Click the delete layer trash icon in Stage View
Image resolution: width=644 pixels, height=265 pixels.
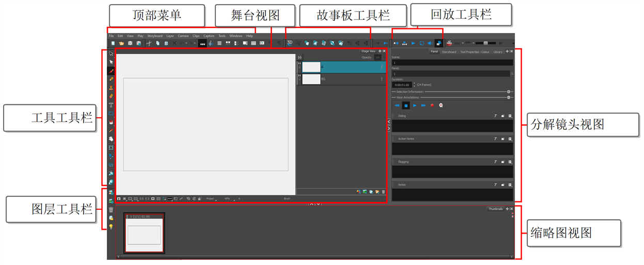[383, 192]
